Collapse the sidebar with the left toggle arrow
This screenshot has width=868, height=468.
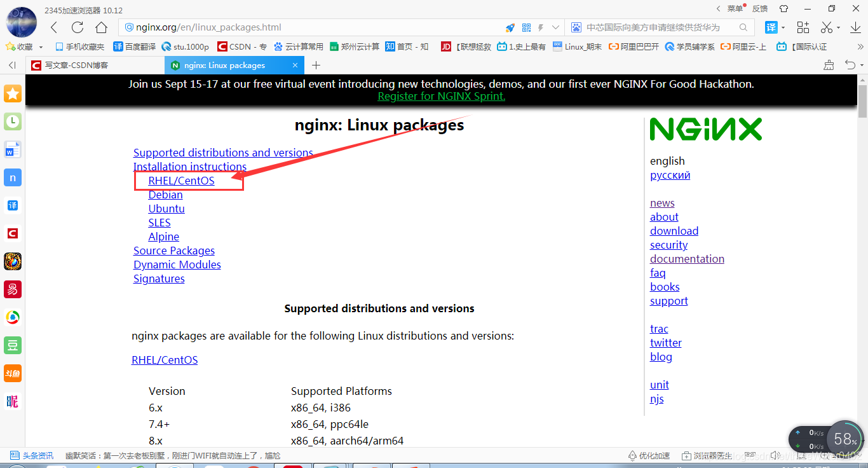click(12, 65)
